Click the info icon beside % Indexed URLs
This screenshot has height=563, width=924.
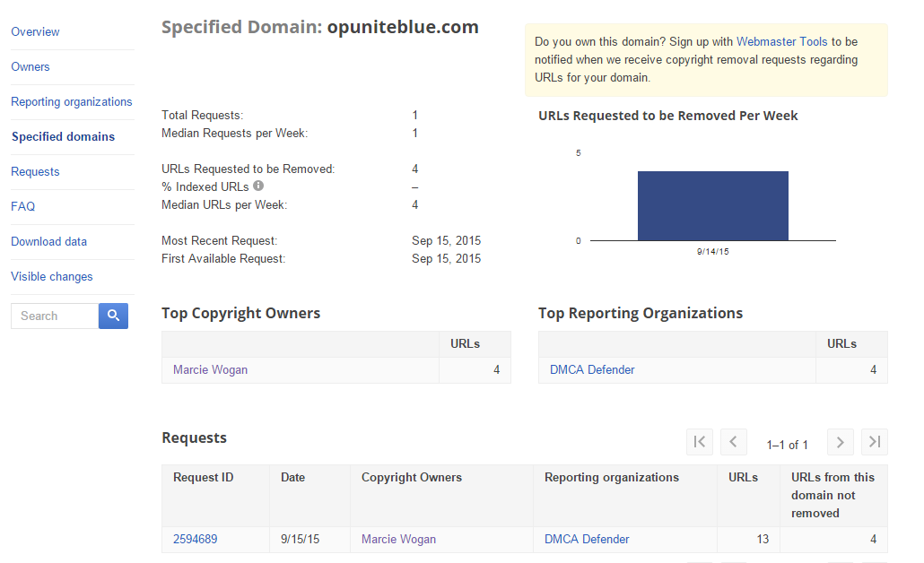tap(258, 186)
